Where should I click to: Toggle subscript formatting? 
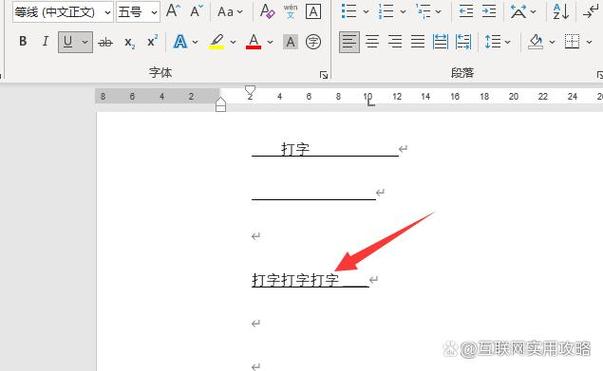pos(130,42)
